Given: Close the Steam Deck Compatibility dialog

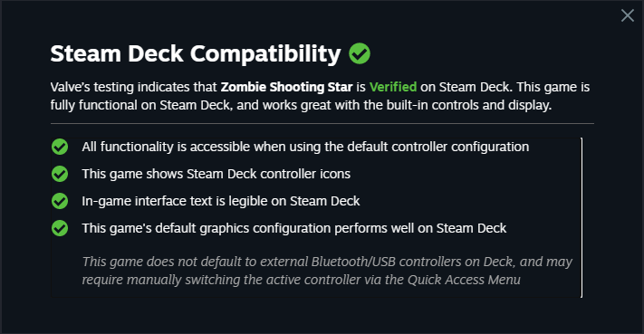Looking at the screenshot, I should coord(627,15).
